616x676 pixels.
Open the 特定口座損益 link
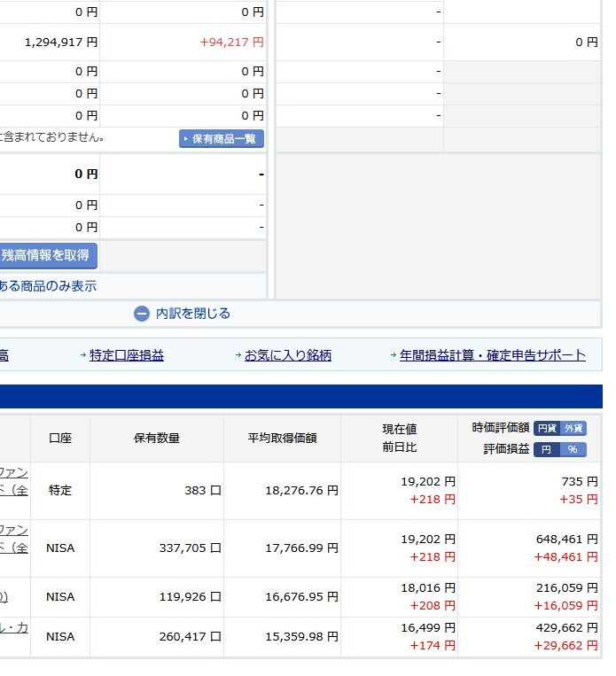tap(127, 355)
